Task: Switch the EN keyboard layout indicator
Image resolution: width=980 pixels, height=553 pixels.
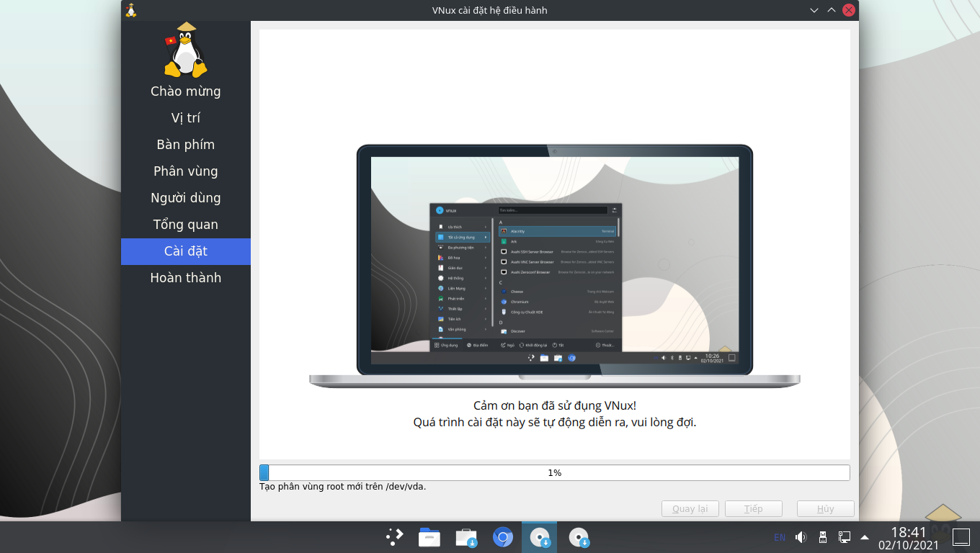Action: pyautogui.click(x=780, y=537)
